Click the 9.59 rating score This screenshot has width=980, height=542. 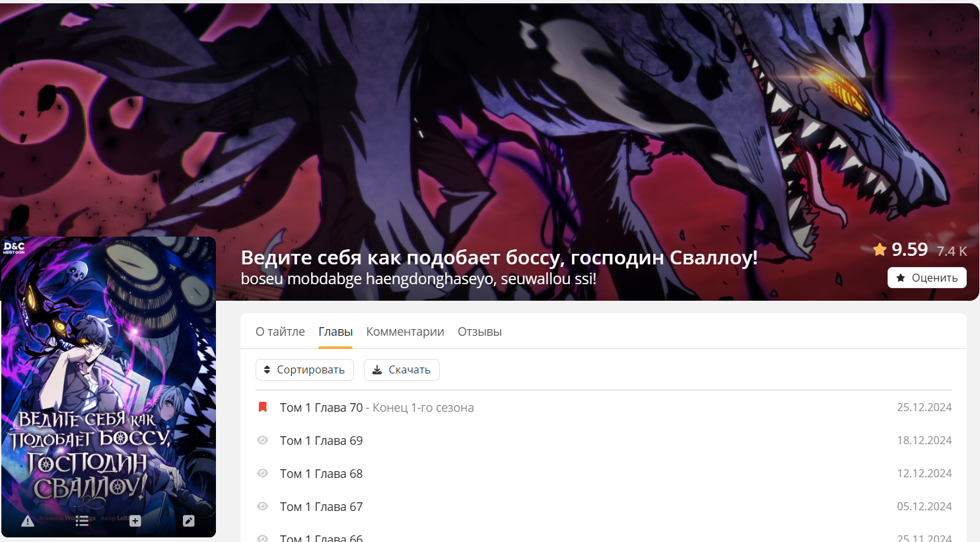click(909, 249)
